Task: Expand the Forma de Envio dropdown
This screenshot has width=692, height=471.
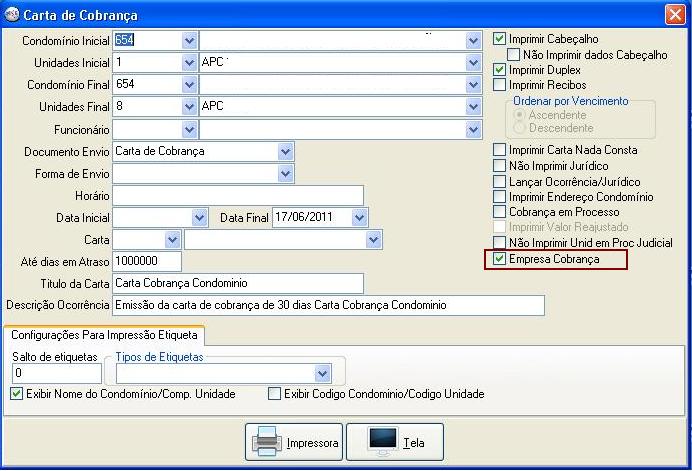Action: (x=285, y=173)
